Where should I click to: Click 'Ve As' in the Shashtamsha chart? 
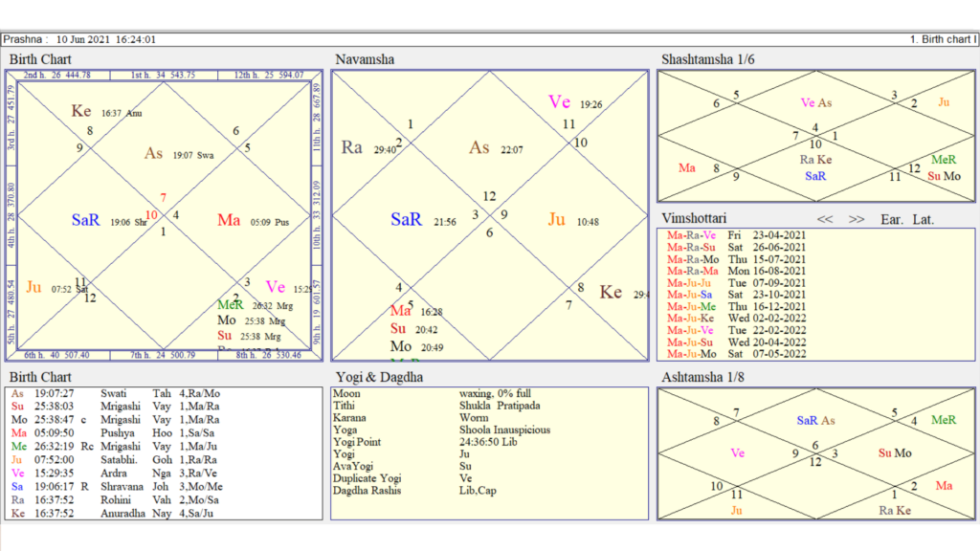click(816, 103)
